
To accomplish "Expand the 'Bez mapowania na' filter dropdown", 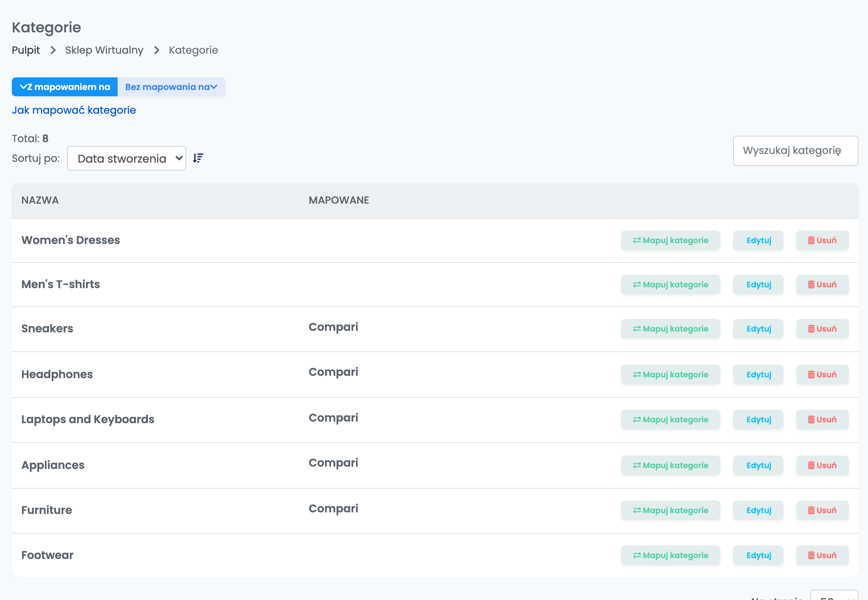I will (172, 87).
